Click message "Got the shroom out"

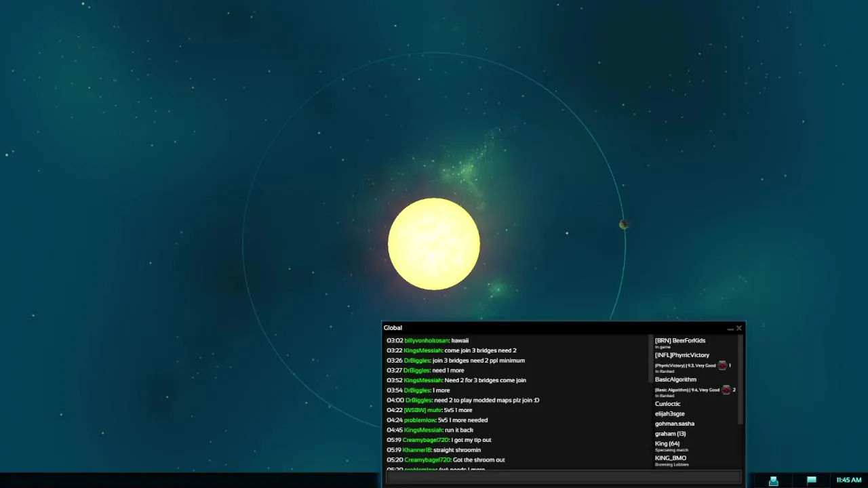(x=479, y=460)
